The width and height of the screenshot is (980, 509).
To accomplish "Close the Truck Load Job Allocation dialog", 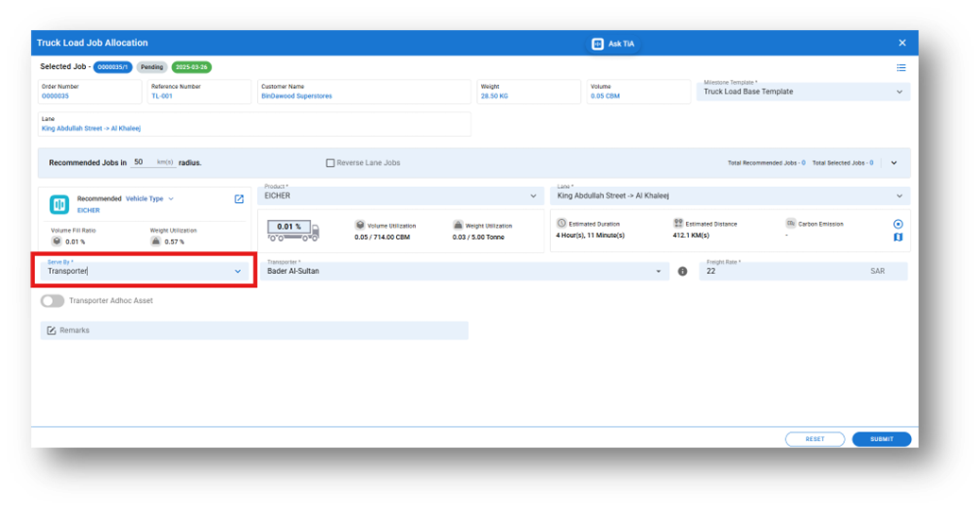I will [902, 43].
